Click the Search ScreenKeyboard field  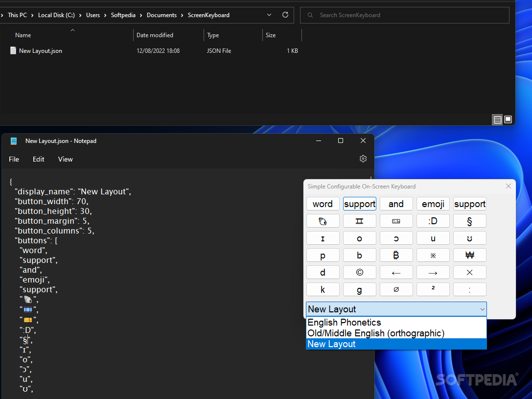[x=404, y=15]
